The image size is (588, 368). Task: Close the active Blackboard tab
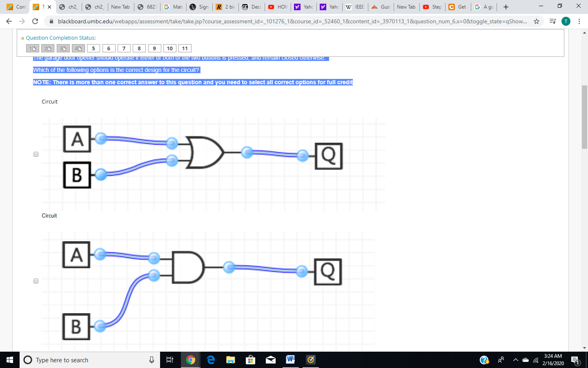49,7
